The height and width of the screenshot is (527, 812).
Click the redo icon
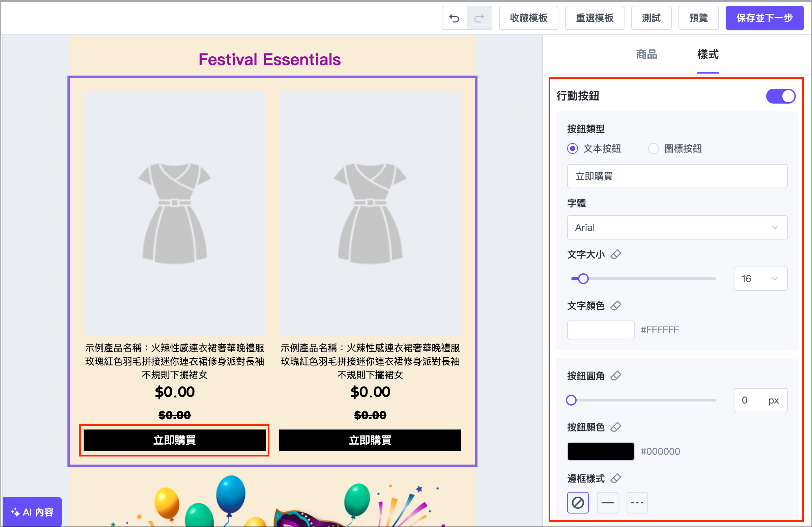coord(479,18)
